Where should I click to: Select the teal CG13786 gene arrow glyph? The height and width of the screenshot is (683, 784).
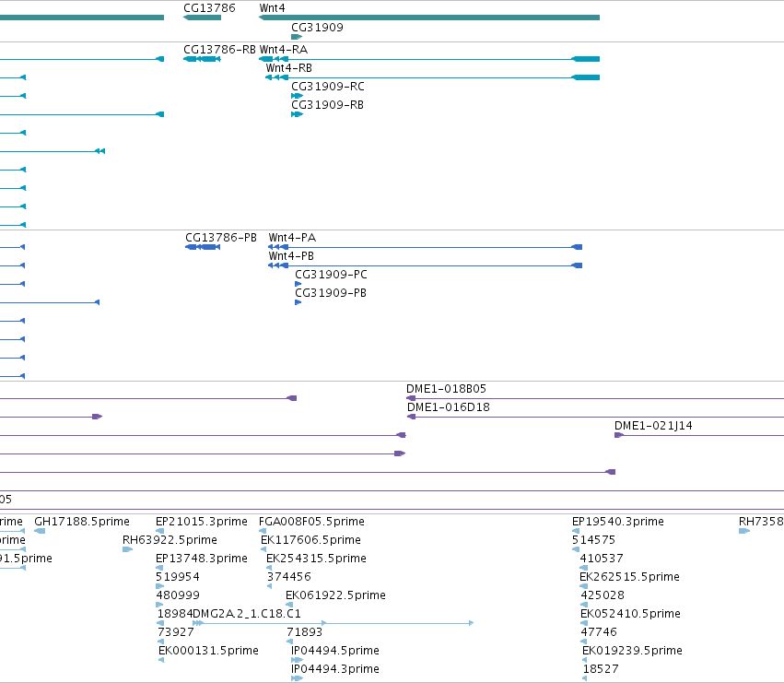pyautogui.click(x=202, y=18)
